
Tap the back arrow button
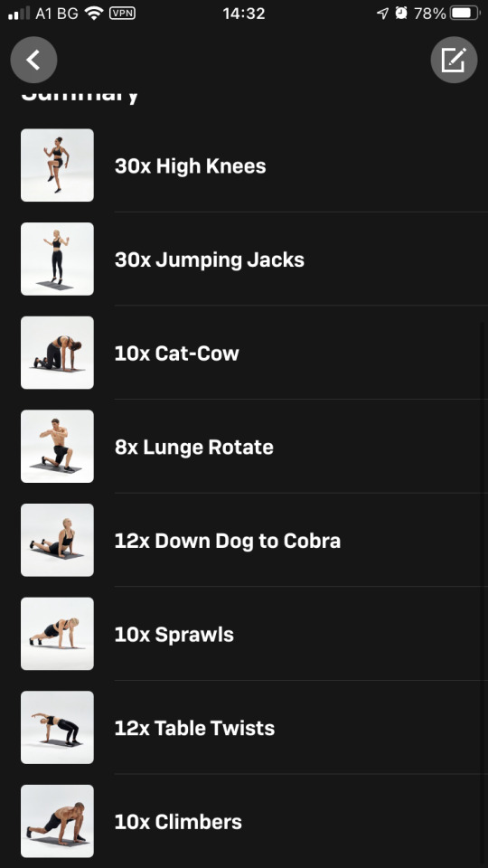33,60
